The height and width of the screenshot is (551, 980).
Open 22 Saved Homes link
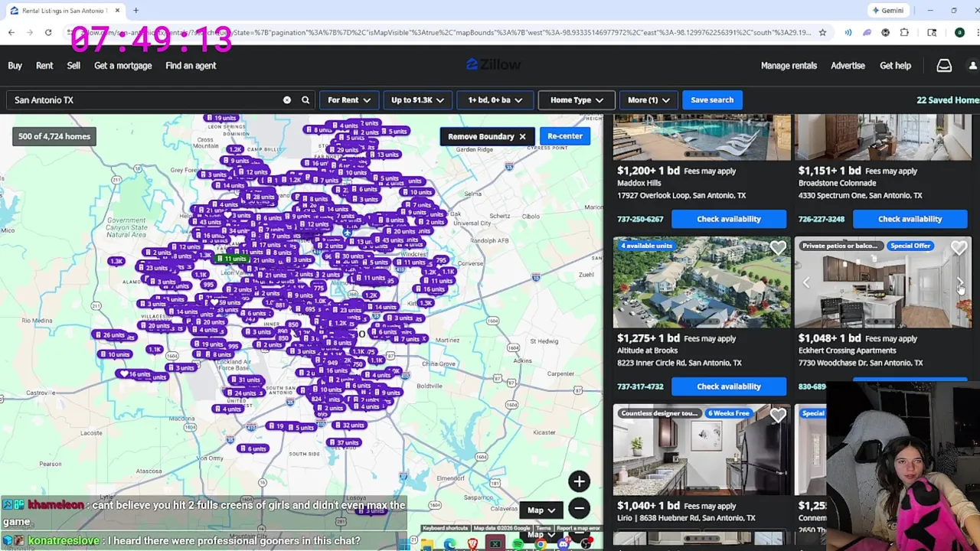click(x=948, y=100)
